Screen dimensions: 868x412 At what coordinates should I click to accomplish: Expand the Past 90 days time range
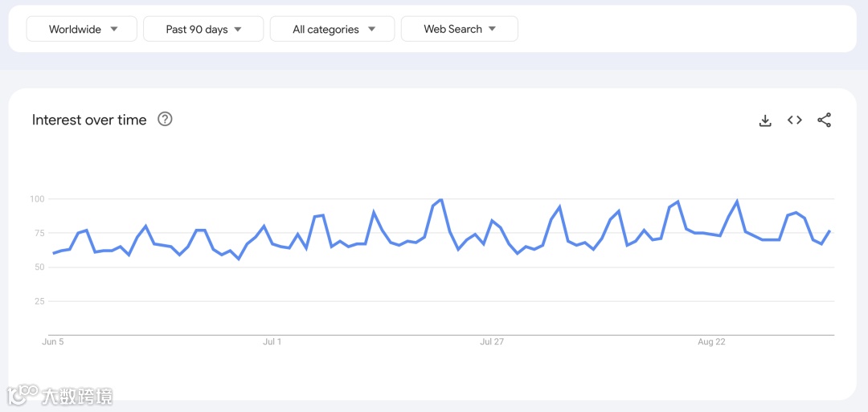(203, 29)
